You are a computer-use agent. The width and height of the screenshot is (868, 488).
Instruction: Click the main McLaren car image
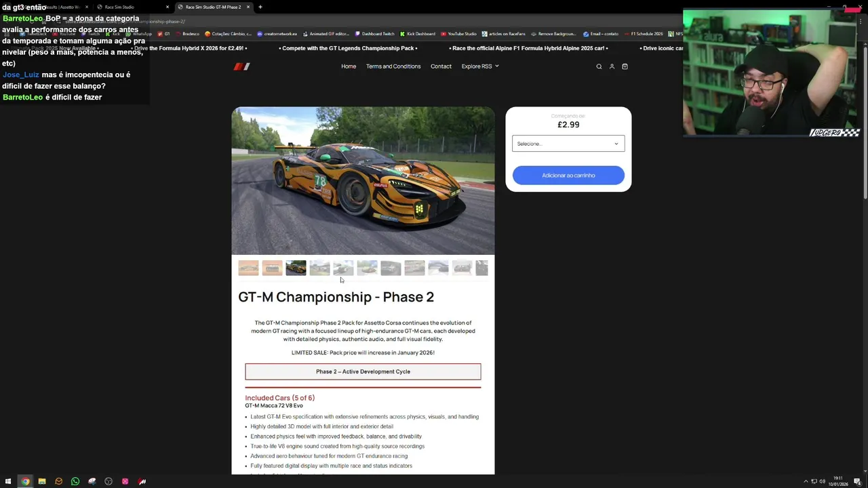coord(363,180)
